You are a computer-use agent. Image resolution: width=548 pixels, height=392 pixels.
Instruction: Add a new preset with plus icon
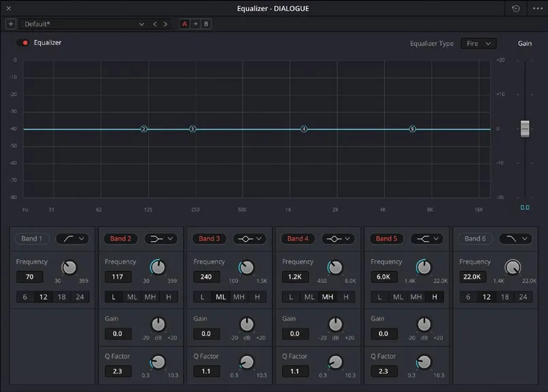(x=11, y=24)
